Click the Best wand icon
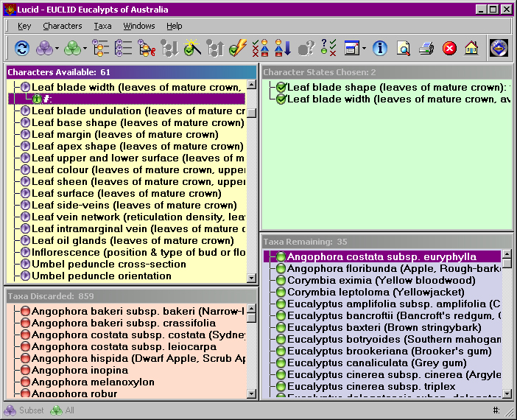Image resolution: width=517 pixels, height=420 pixels. tap(192, 48)
